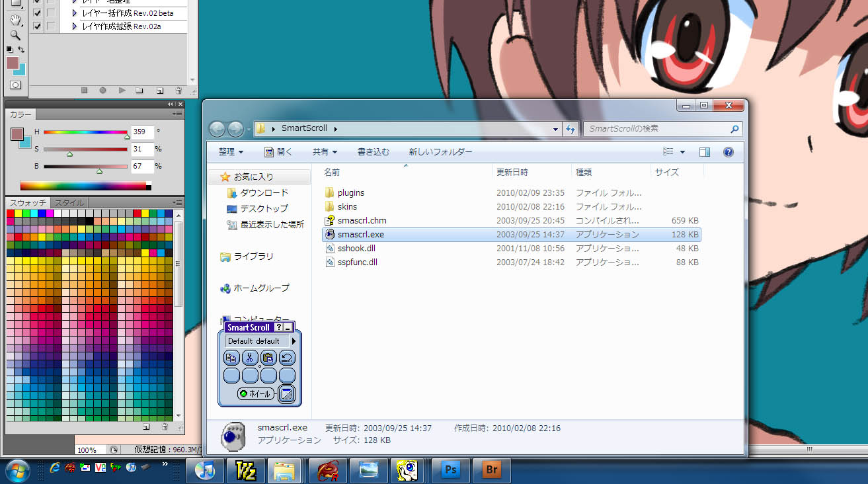The height and width of the screenshot is (484, 868).
Task: Collapse the Color panel with double-arrow icon
Action: tap(171, 104)
